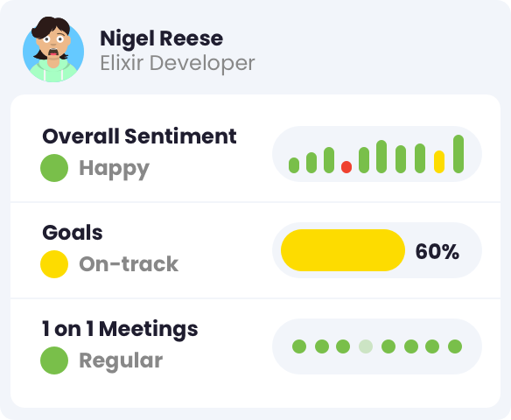Screen dimensions: 511x420
Task: Click the yellow On-track goals status dot
Action: [54, 264]
